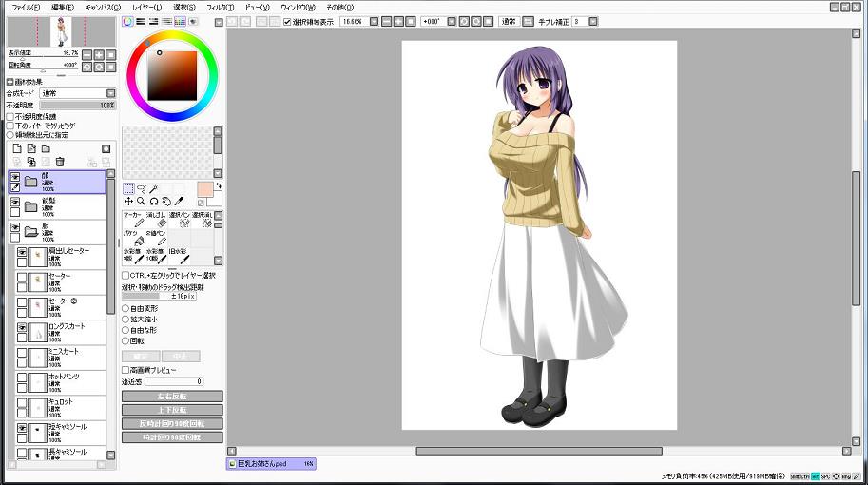
Task: Hide the ロングスカート layer
Action: (x=22, y=327)
